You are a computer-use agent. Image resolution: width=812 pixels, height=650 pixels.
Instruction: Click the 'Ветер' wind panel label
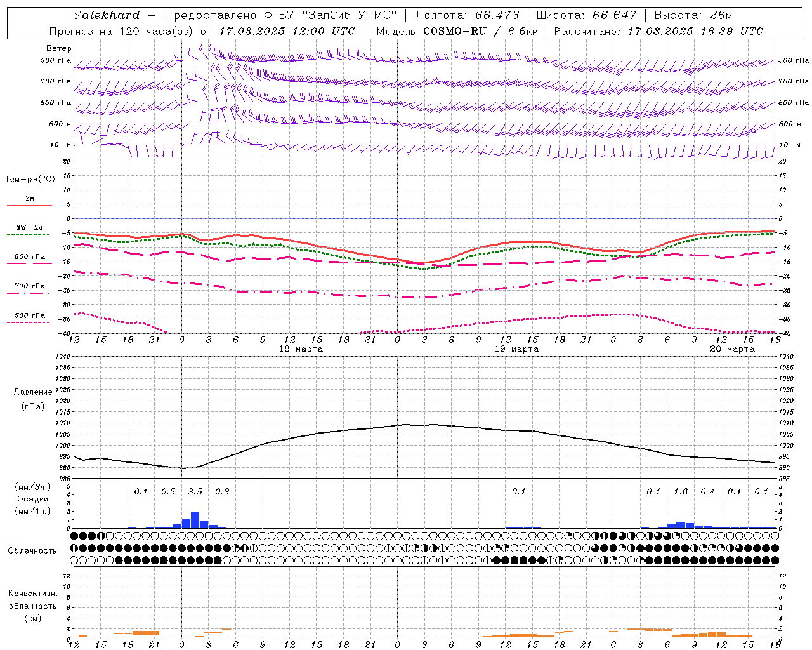[x=59, y=48]
